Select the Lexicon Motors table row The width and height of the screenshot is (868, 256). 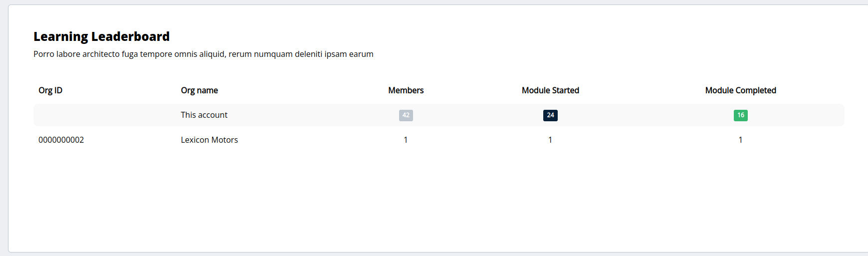[438, 140]
